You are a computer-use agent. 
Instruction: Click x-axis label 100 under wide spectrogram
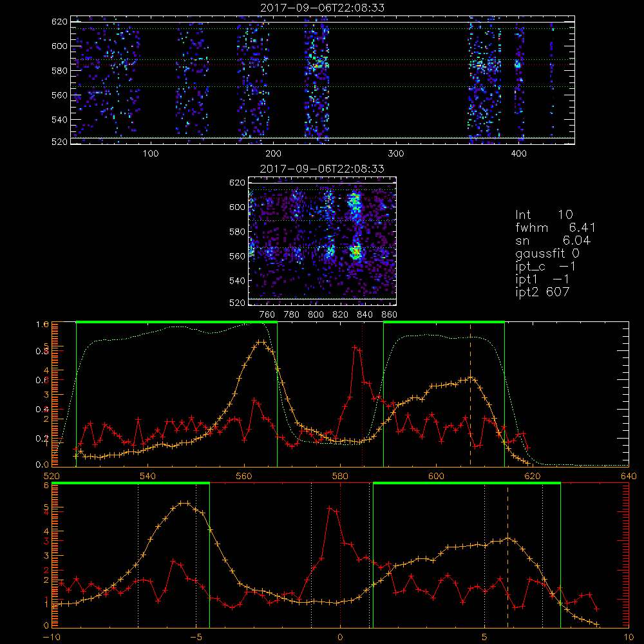(150, 154)
